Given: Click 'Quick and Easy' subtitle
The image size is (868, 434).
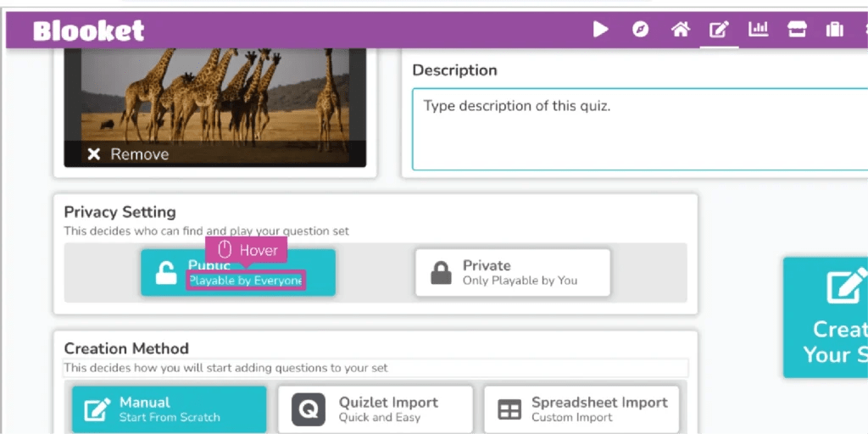Looking at the screenshot, I should [x=380, y=417].
